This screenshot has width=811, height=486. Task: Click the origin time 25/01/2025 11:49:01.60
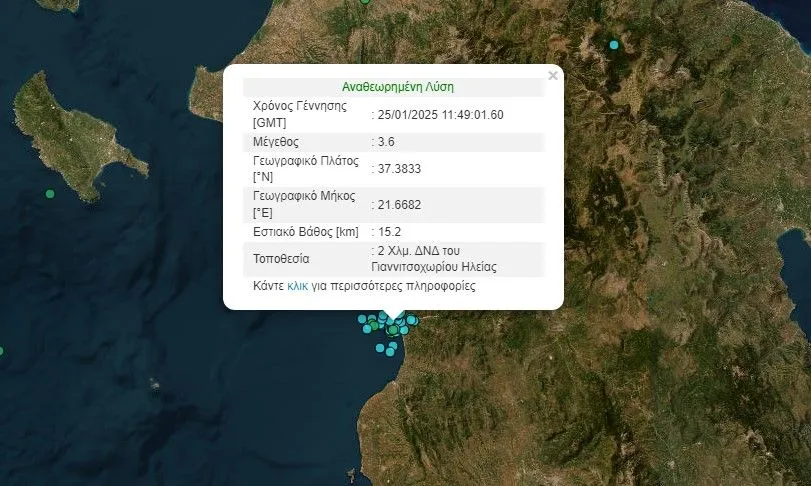(439, 114)
